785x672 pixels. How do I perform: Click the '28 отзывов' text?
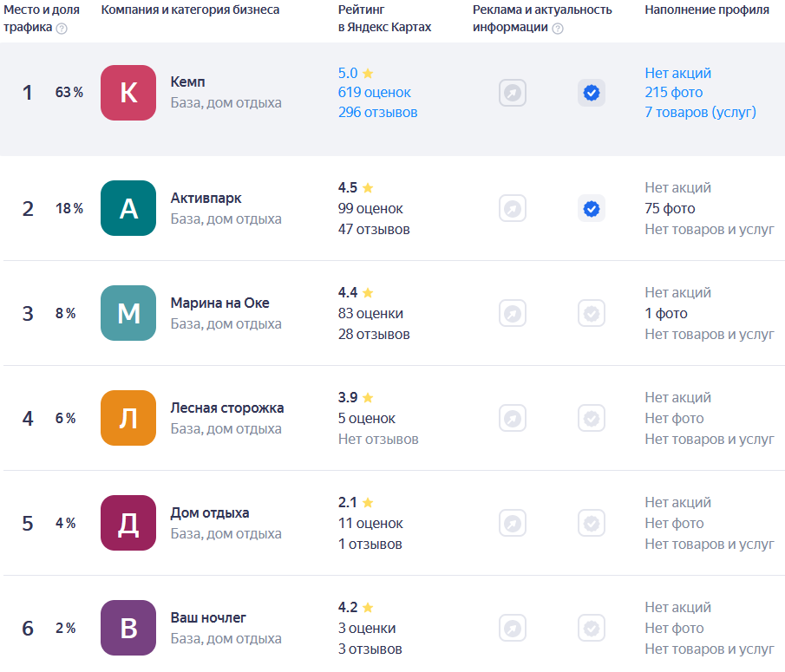(374, 334)
